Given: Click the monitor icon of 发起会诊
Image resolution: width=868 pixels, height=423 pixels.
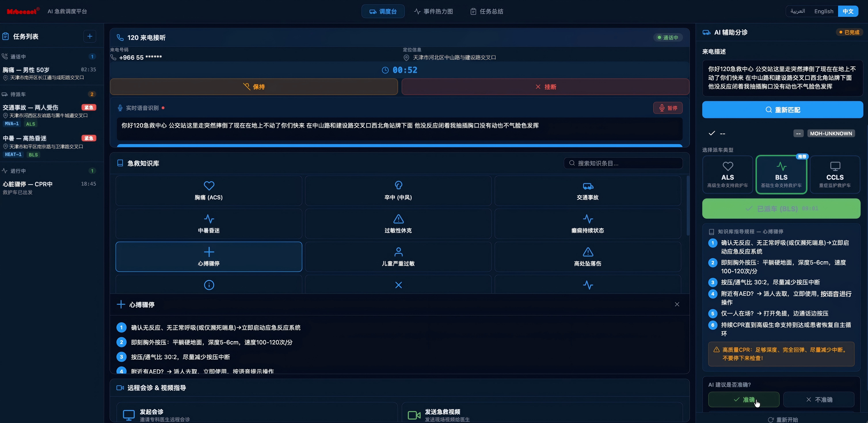Looking at the screenshot, I should click(129, 415).
